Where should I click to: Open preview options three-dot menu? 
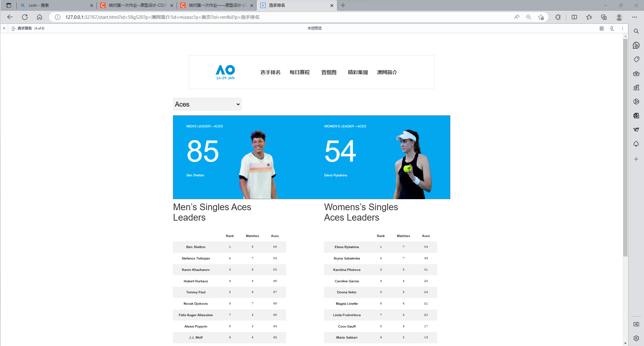point(623,28)
